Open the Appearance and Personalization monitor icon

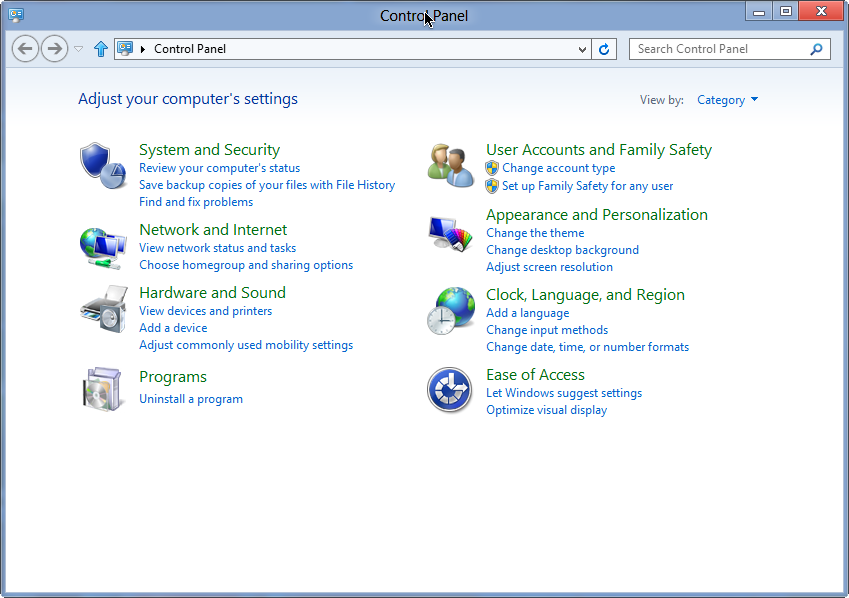click(x=450, y=233)
